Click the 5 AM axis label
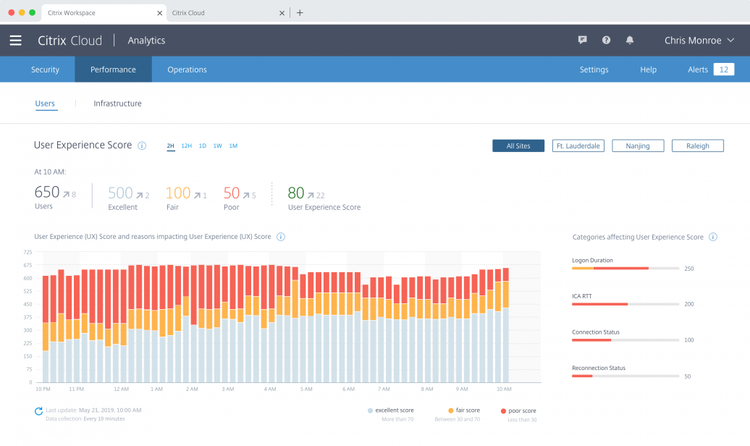This screenshot has height=446, width=750. [306, 389]
